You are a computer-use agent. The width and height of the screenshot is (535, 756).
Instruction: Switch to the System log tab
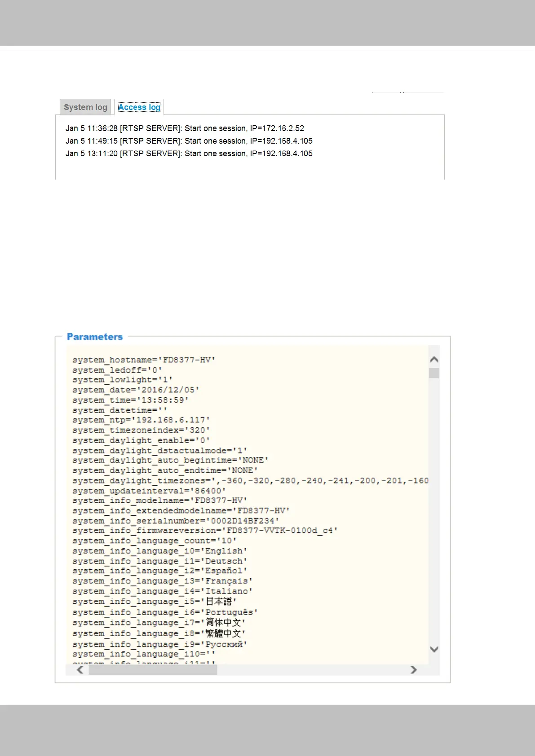click(85, 107)
